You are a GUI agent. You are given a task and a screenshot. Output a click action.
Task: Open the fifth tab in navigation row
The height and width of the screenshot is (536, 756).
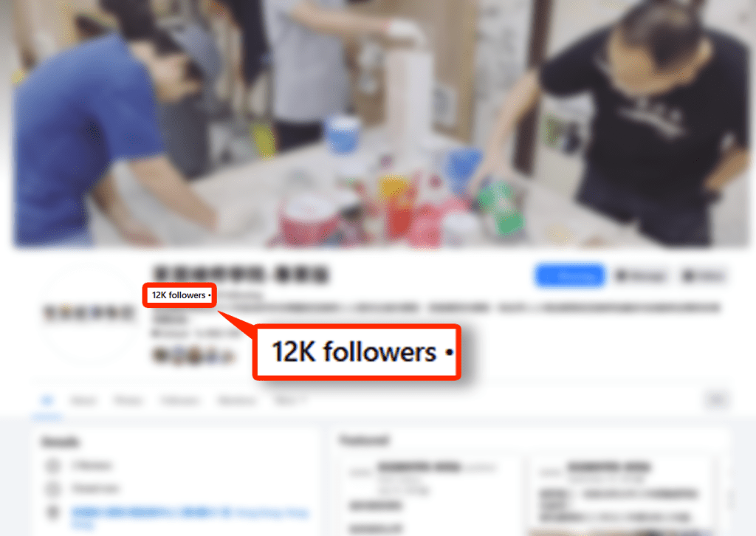237,401
